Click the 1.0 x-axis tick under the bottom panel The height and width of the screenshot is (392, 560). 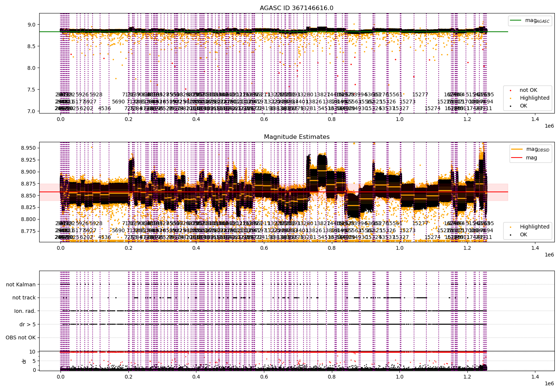click(x=399, y=377)
